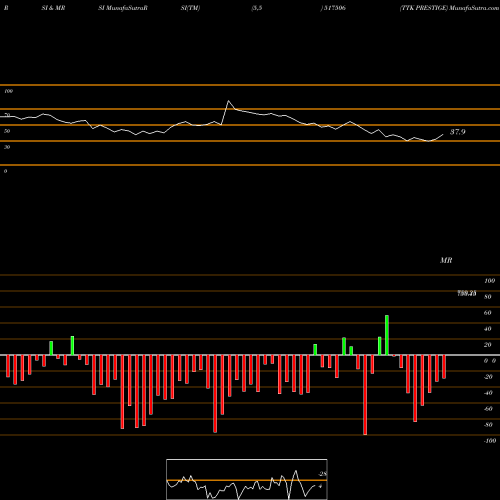500x500 pixels.
Task: Click the 80 label on MR axis
Action: coord(488,297)
